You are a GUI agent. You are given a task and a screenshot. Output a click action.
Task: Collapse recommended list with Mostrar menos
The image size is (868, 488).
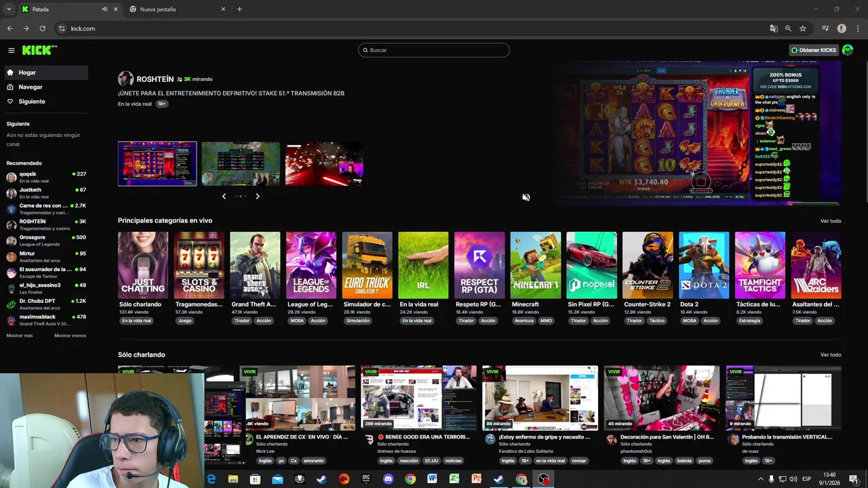coord(70,335)
